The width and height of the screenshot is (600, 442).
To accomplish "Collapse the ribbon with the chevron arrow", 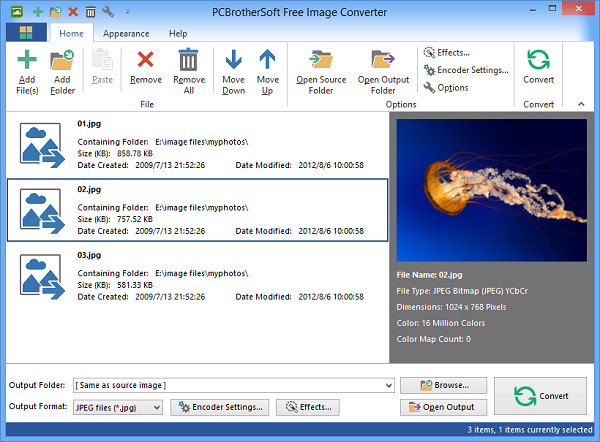I will click(x=582, y=103).
